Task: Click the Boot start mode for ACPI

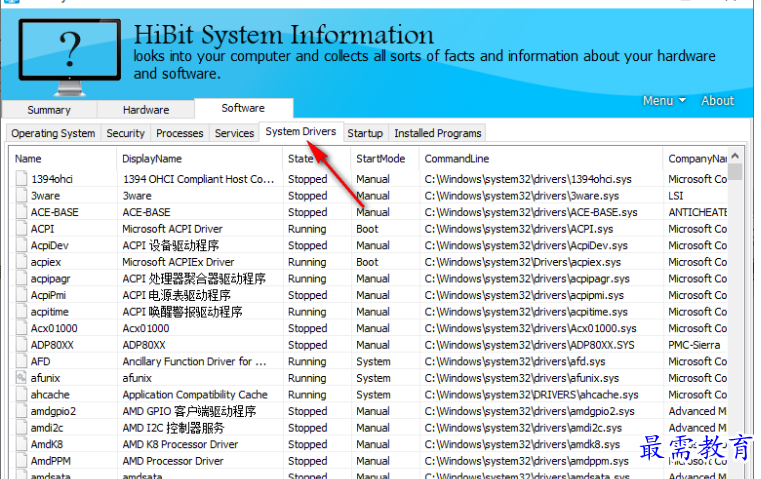Action: click(367, 229)
